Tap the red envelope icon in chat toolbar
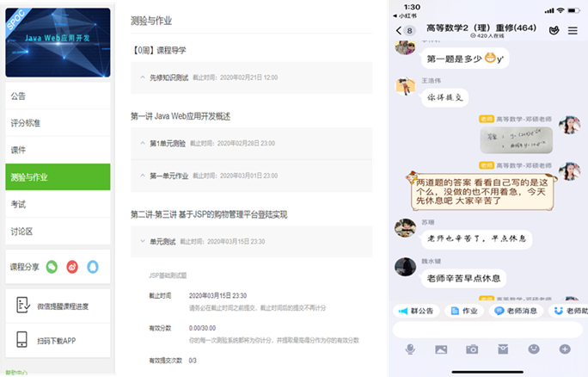The width and height of the screenshot is (588, 377). 503,349
